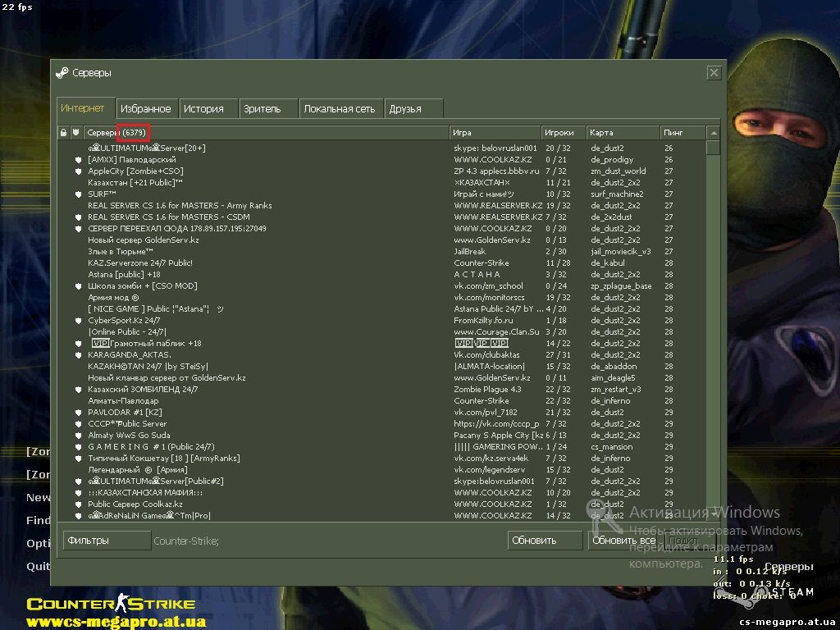Click map name zp_zplague_base
The height and width of the screenshot is (630, 840).
622,286
